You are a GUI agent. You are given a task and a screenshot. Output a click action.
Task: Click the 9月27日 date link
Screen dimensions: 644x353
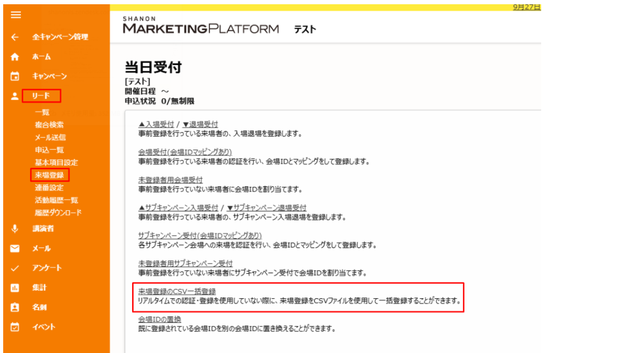527,7
